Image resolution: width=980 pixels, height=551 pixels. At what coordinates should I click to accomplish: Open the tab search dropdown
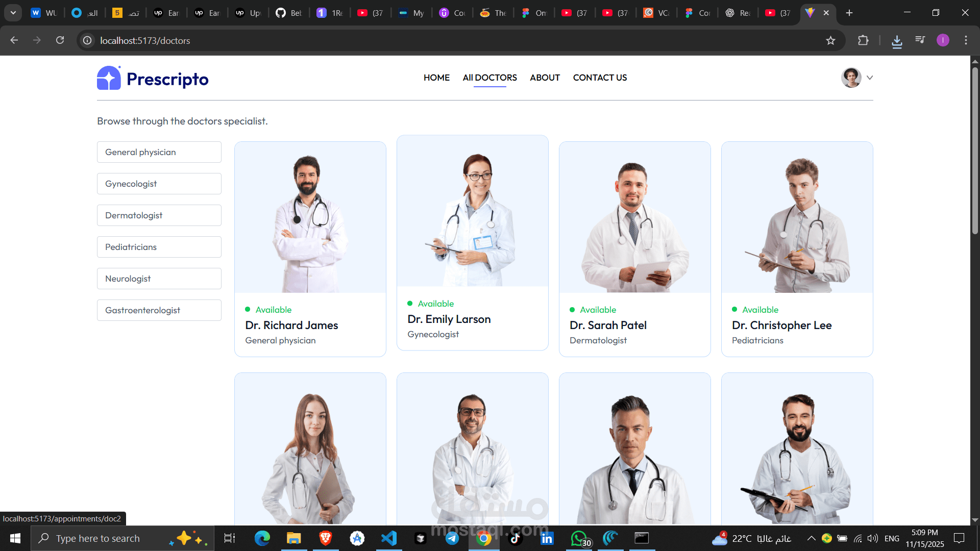pos(13,13)
